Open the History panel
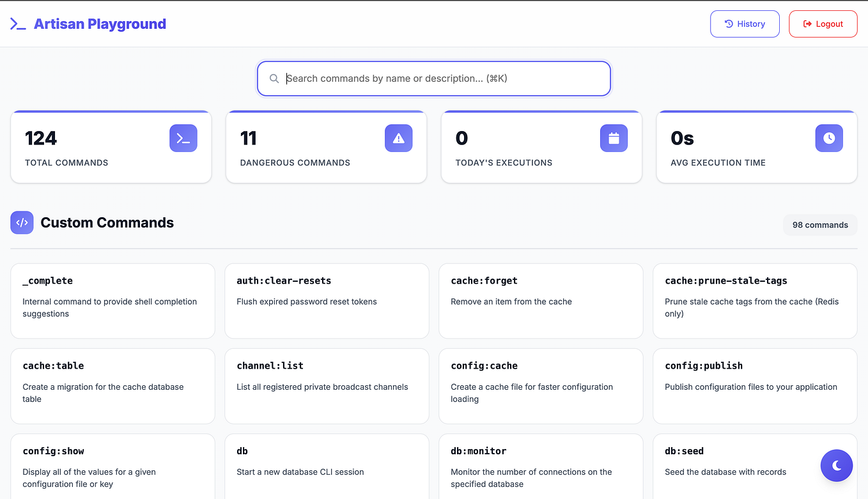Screen dimensions: 868x499 pos(745,23)
